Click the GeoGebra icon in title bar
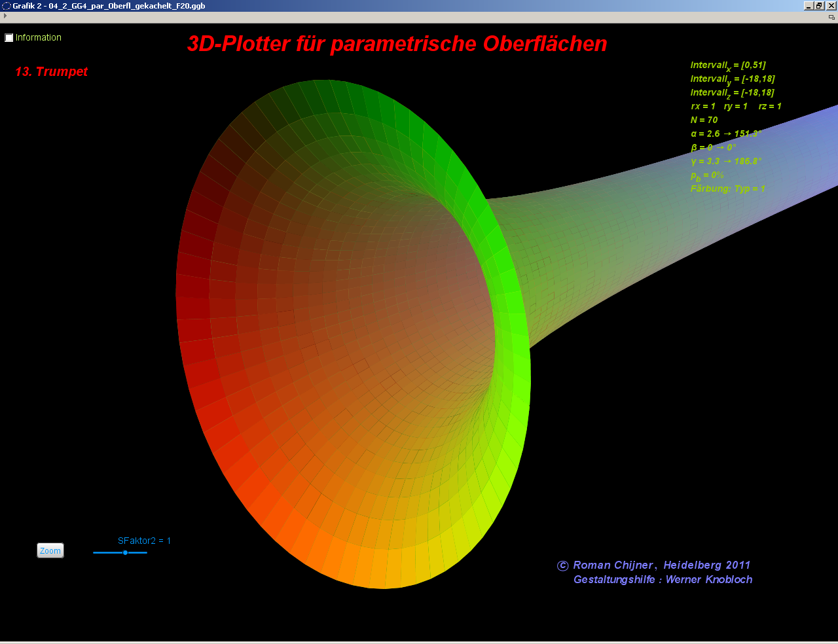The height and width of the screenshot is (644, 838). (7, 6)
